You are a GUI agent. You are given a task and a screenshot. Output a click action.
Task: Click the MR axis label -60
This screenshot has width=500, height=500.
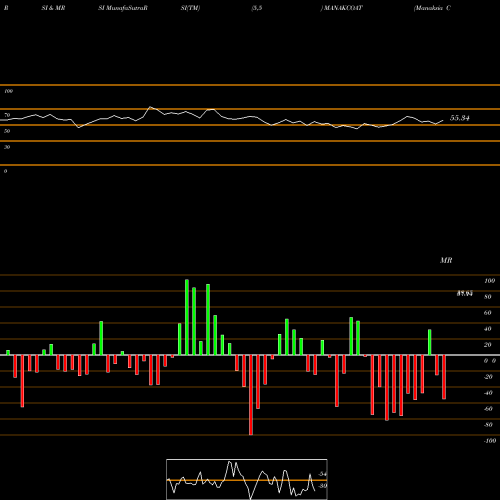[488, 409]
